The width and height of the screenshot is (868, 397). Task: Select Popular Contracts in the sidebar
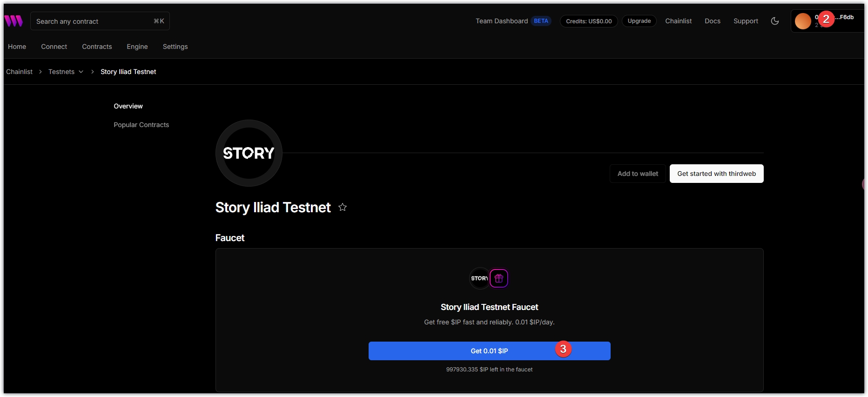[141, 125]
